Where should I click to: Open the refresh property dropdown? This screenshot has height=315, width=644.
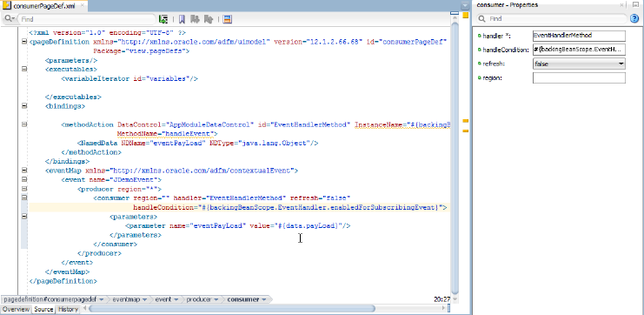pos(621,64)
